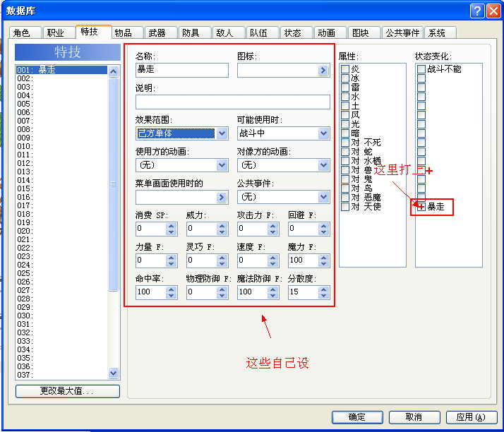The height and width of the screenshot is (432, 504).
Task: Switch to the 角色 tab
Action: pyautogui.click(x=25, y=32)
